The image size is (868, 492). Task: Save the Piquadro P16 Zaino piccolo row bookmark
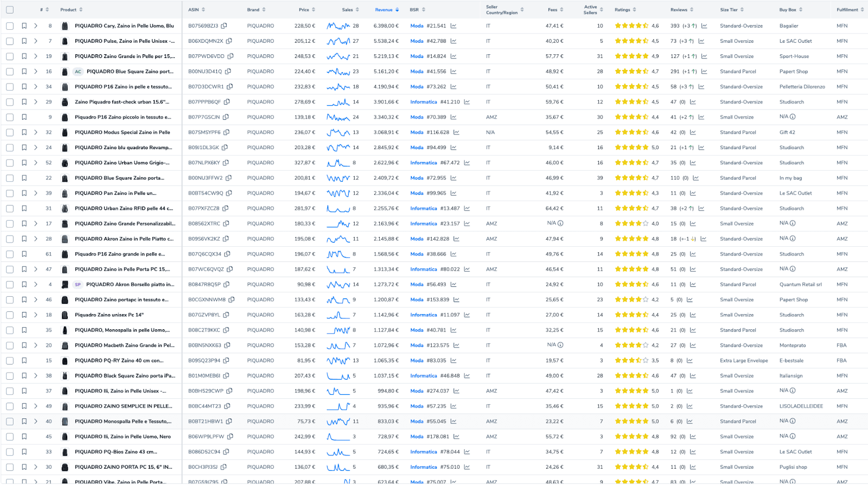point(24,117)
